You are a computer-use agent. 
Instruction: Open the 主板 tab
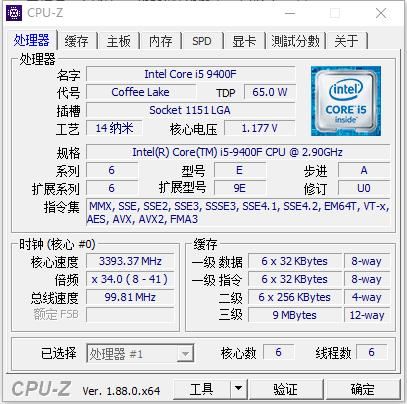pos(118,41)
